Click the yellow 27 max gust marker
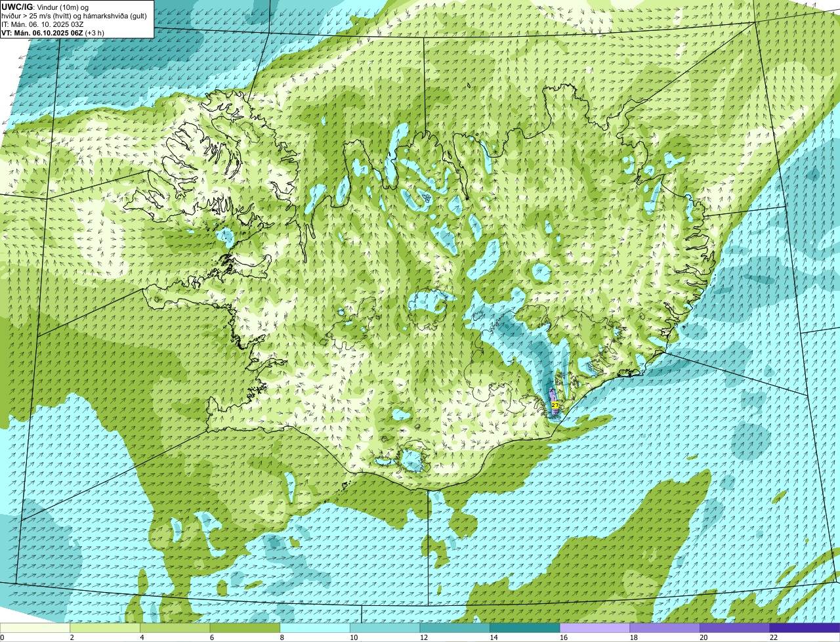 (x=555, y=406)
